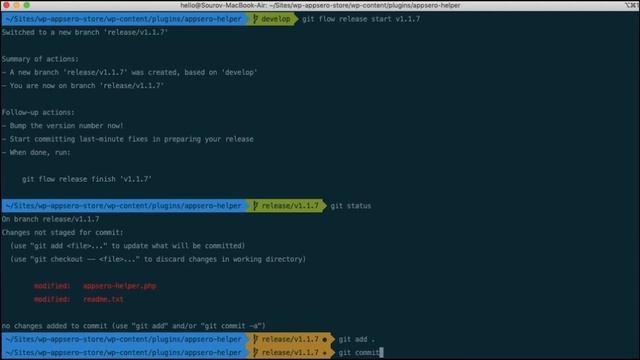Click the develop branch prompt segment
Screen dimensions: 640x360
click(271, 19)
